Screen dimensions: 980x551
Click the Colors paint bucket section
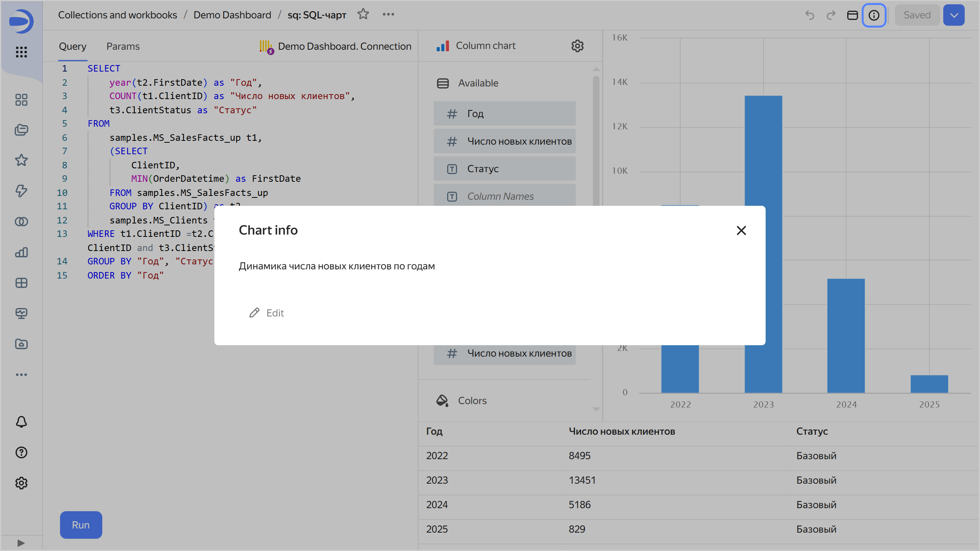pyautogui.click(x=472, y=401)
